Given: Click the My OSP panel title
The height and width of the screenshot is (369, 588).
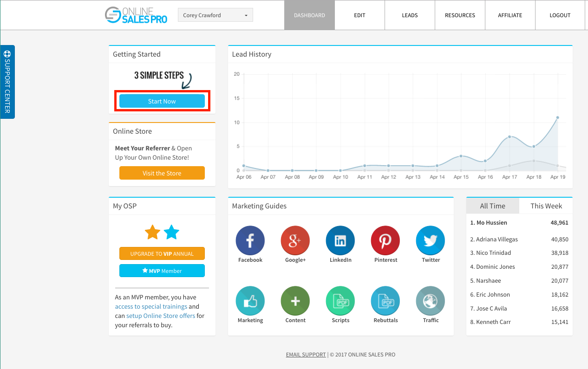Looking at the screenshot, I should coord(124,206).
